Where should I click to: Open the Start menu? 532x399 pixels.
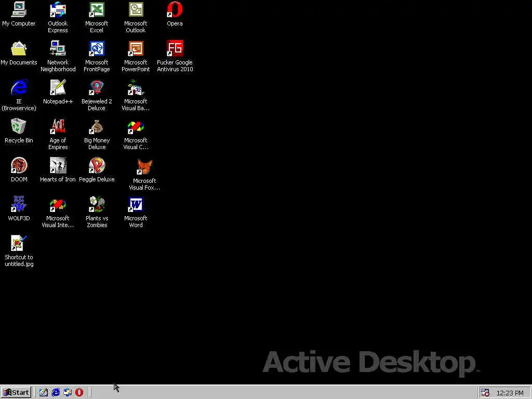pos(16,393)
